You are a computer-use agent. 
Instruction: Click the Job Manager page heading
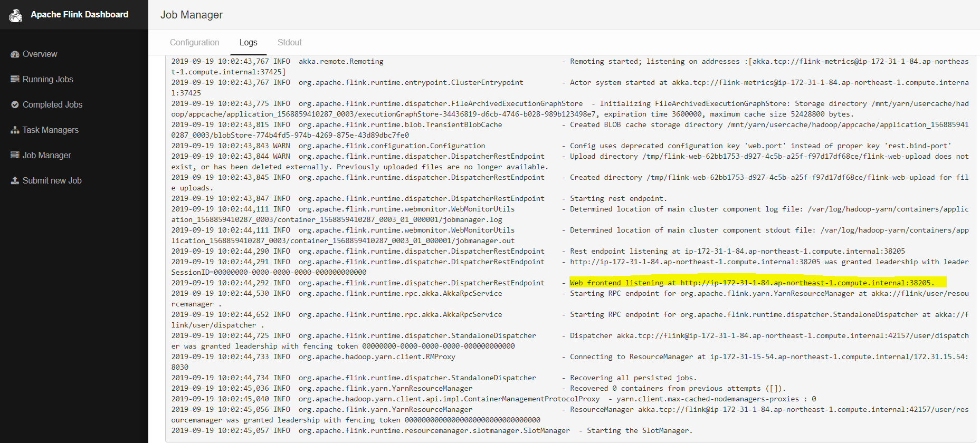click(192, 15)
